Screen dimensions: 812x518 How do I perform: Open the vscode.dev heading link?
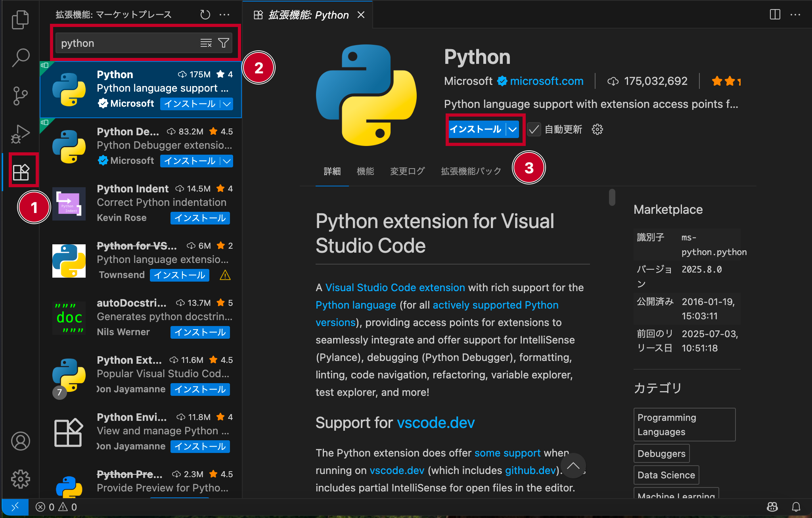435,423
